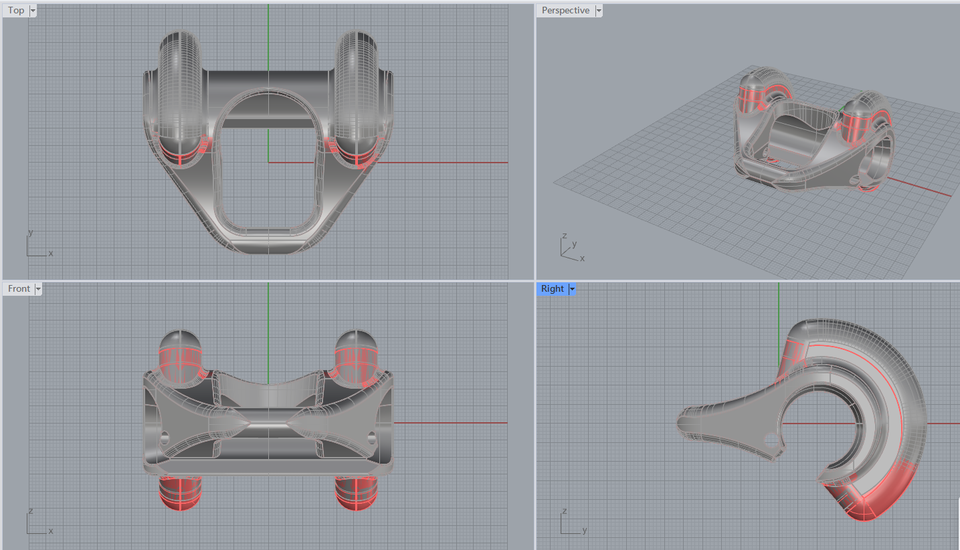The width and height of the screenshot is (960, 550).
Task: Activate the Front viewport via its title
Action: (19, 288)
